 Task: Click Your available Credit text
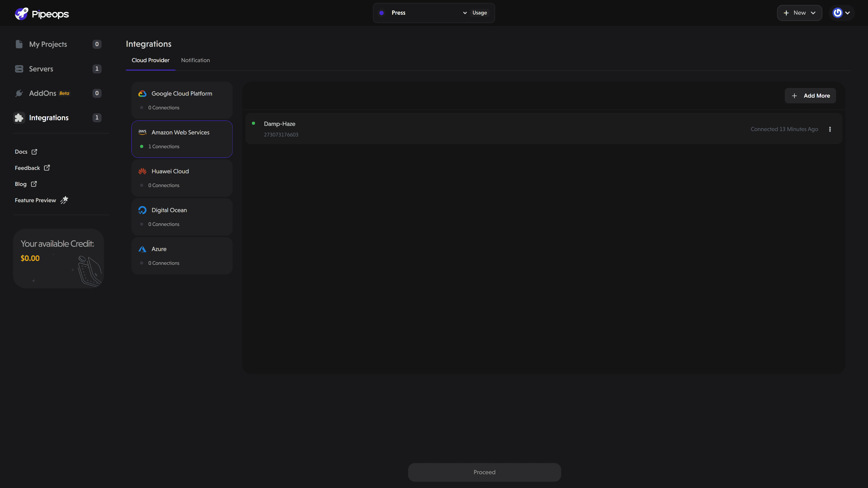click(57, 244)
